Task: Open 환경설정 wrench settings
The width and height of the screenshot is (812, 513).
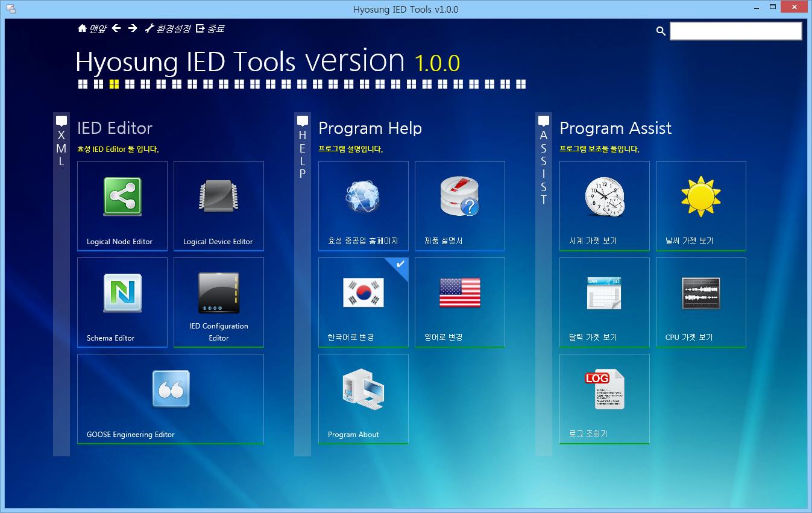Action: (x=168, y=28)
